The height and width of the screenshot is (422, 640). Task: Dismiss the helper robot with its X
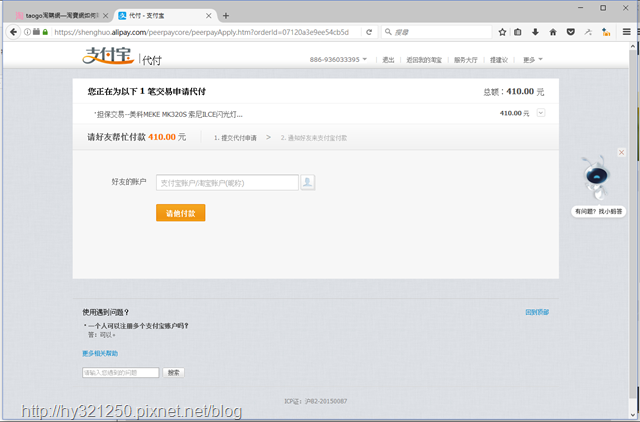point(621,152)
